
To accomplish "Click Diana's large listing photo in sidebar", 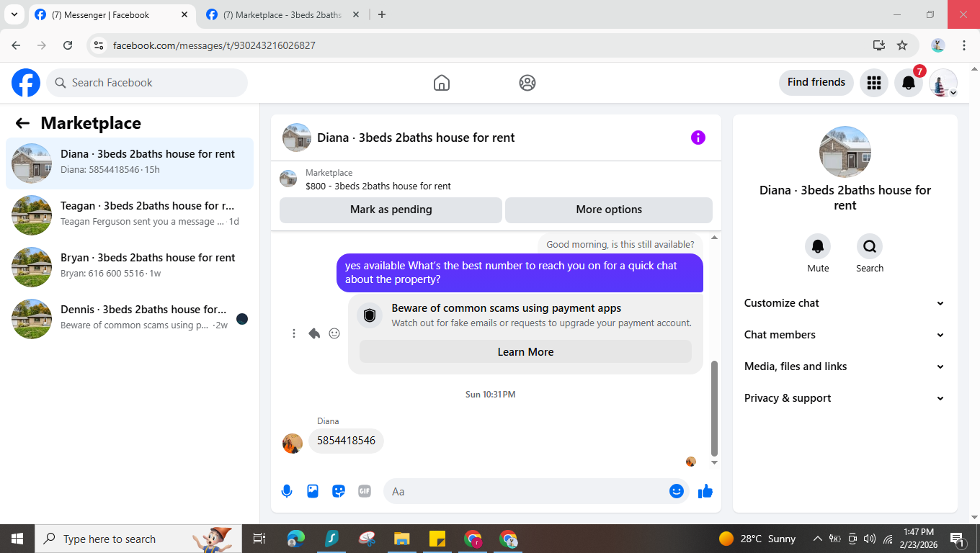I will (x=845, y=152).
